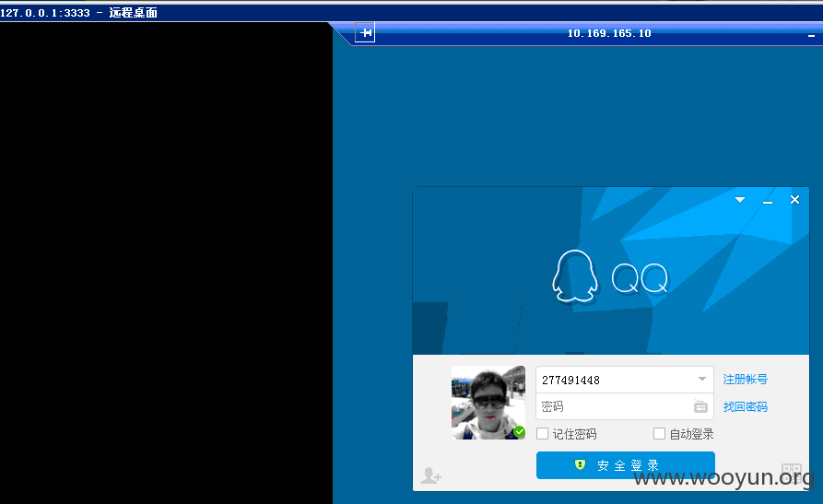Click the QQ penguin logo
The width and height of the screenshot is (823, 504).
click(x=575, y=275)
